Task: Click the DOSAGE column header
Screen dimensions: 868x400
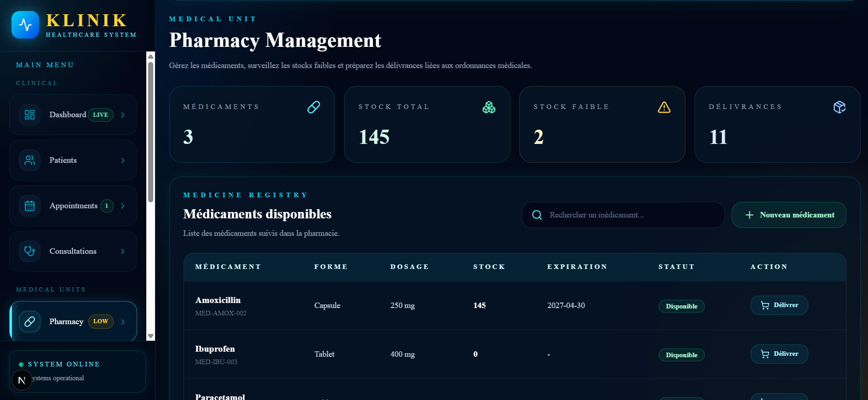Action: click(x=409, y=267)
